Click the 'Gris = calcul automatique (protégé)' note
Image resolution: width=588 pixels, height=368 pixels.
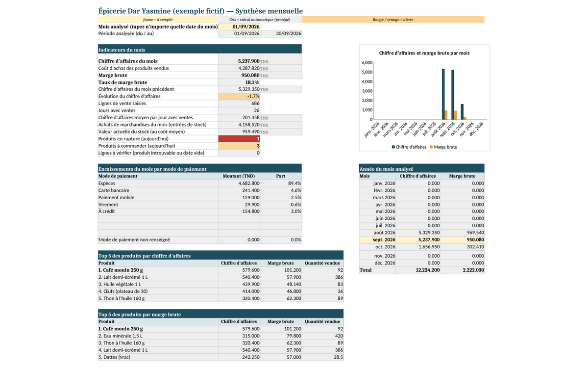260,20
